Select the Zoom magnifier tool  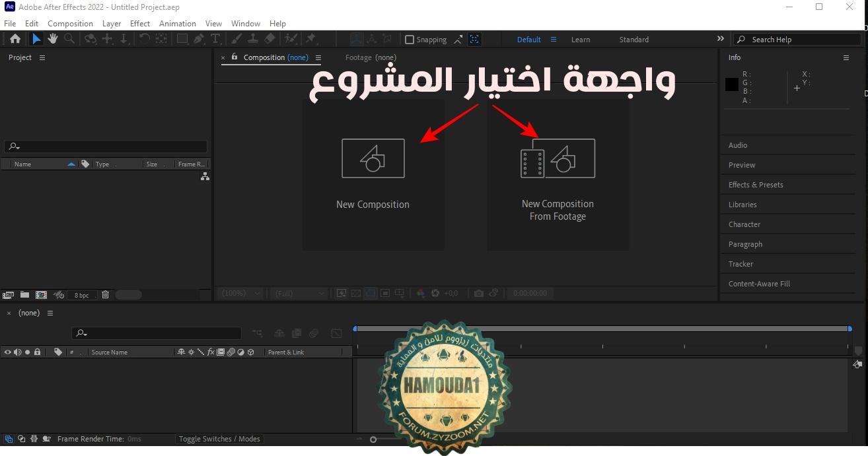(69, 39)
